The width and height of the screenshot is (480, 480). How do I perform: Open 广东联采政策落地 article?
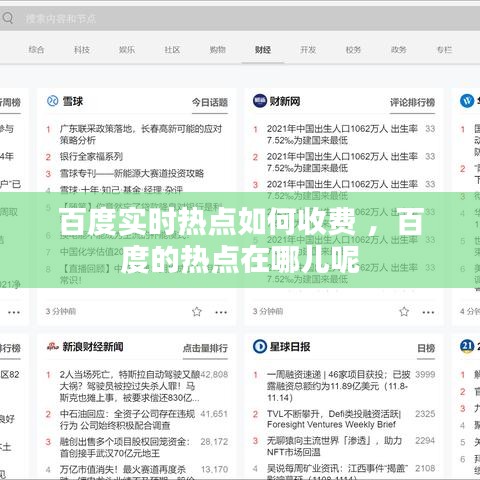[141, 134]
